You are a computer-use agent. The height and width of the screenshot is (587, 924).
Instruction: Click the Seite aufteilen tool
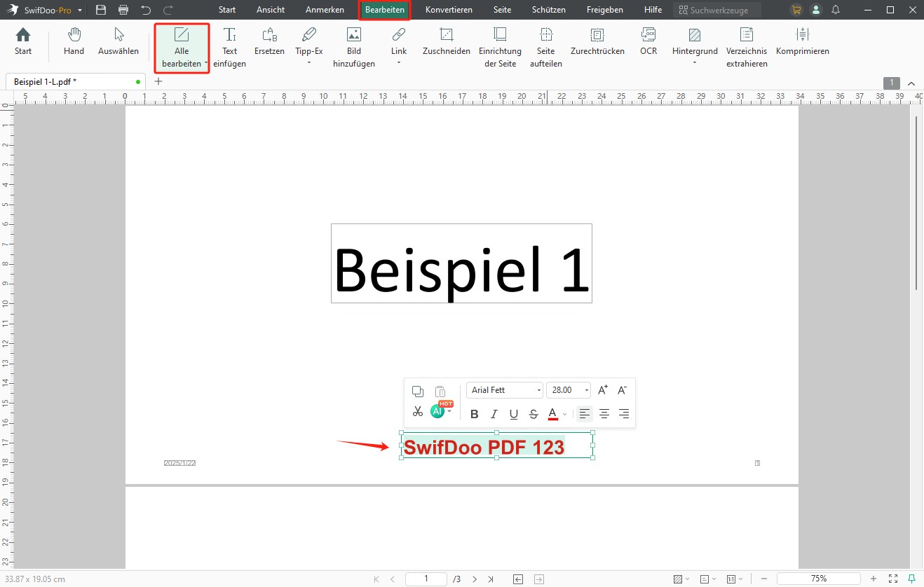pyautogui.click(x=546, y=48)
